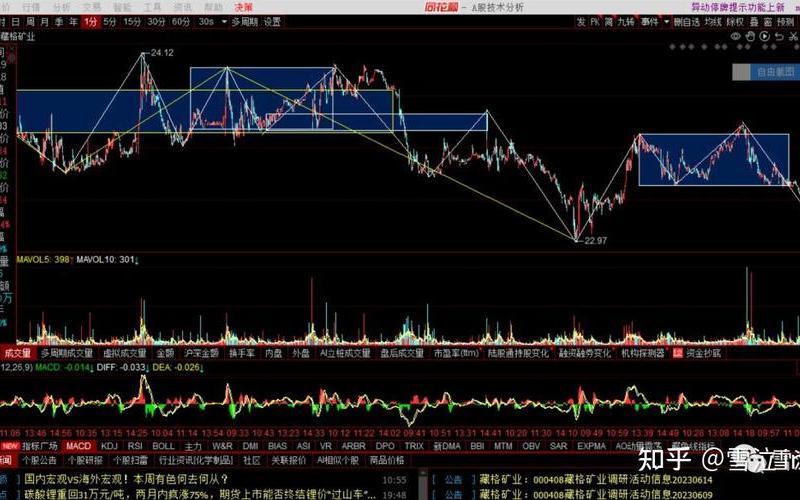This screenshot has height=500, width=800.
Task: Open the 设置 settings button
Action: [272, 22]
